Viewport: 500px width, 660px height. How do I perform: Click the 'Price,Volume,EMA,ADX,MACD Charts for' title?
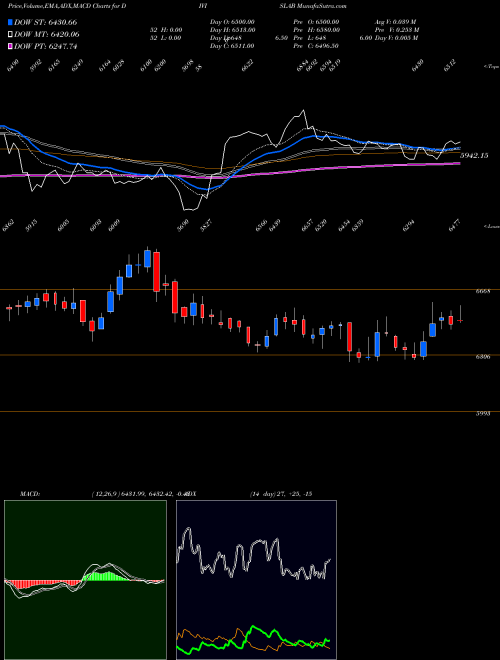click(66, 6)
